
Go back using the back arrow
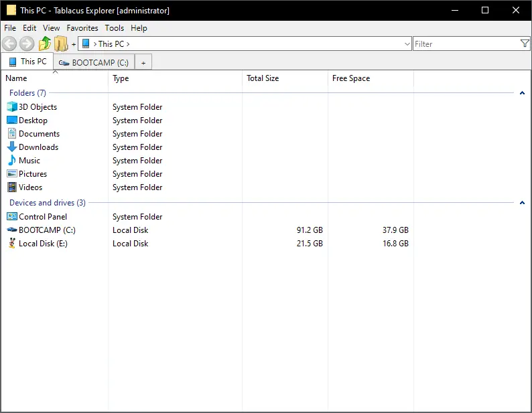[9, 44]
